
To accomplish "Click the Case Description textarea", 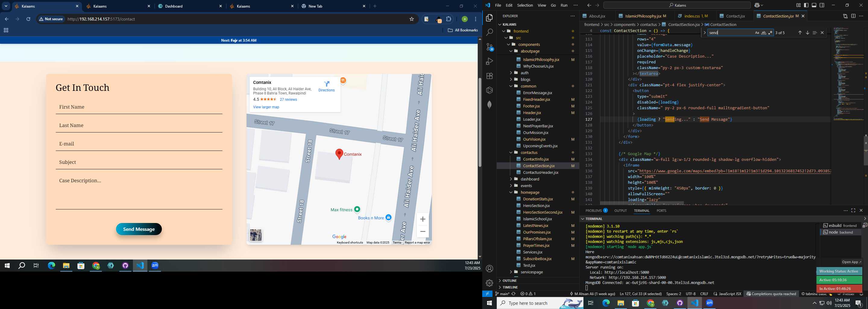I will coord(139,192).
